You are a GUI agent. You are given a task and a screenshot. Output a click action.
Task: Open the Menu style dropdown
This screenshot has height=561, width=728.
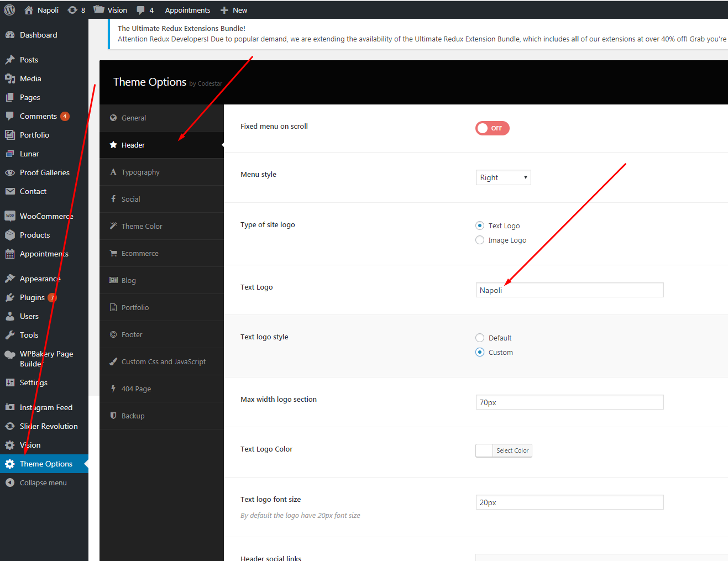[503, 177]
